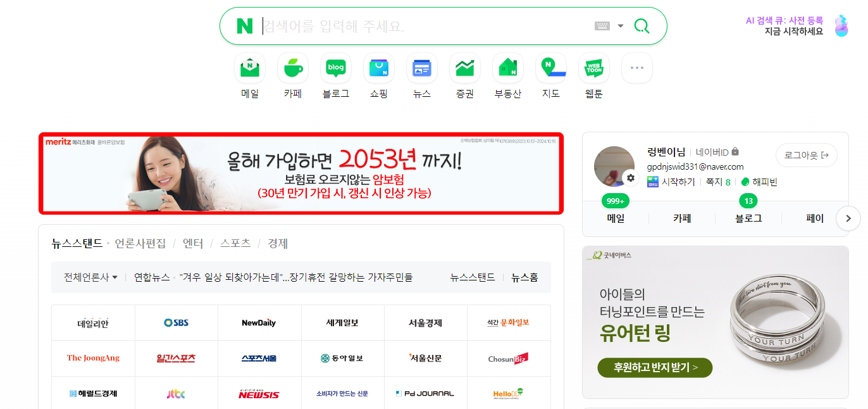
Task: Open the ChosunBiz logo in the newsstand grid
Action: 509,358
